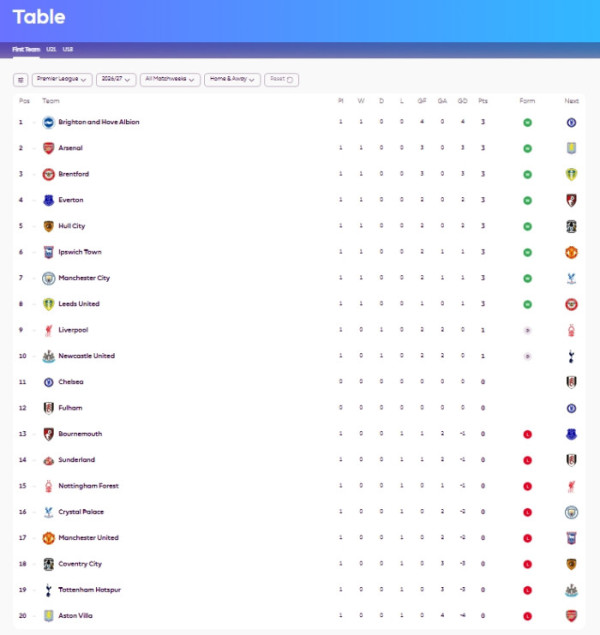This screenshot has width=600, height=635.
Task: Click Everton's next opponent Bournemouth badge
Action: 571,200
